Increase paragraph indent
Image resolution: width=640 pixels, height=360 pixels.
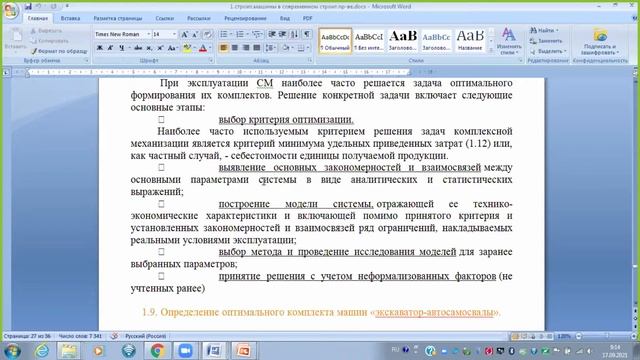[x=282, y=34]
